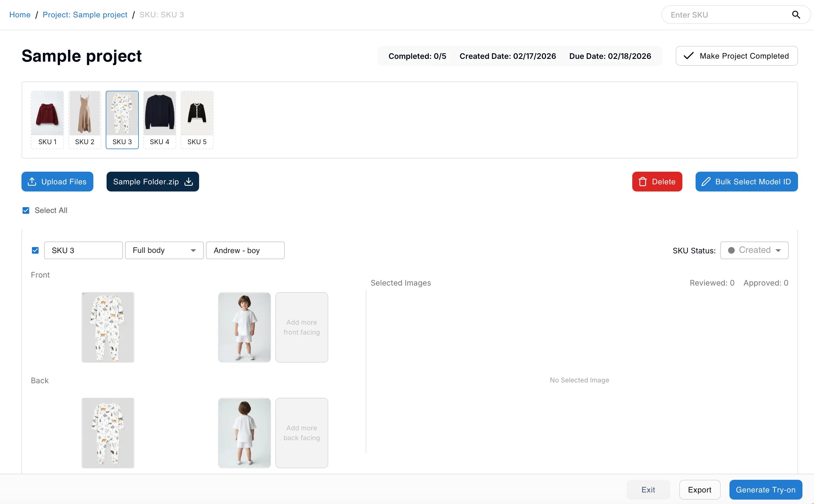
Task: Toggle the SKU 3 row checkbox
Action: (x=35, y=250)
